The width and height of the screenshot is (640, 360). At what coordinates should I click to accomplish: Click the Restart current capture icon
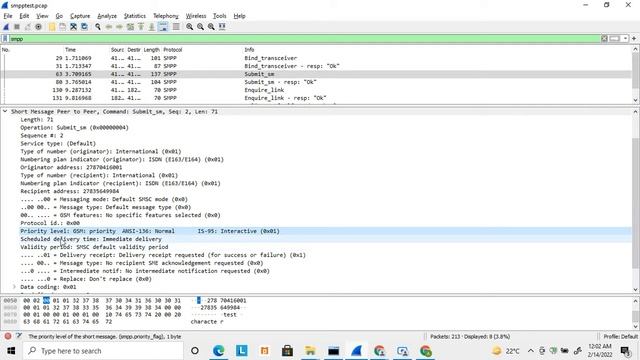click(x=27, y=27)
